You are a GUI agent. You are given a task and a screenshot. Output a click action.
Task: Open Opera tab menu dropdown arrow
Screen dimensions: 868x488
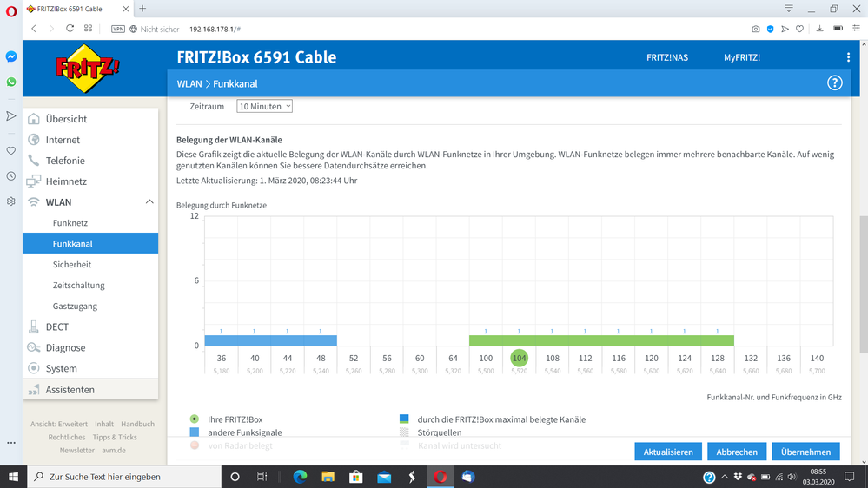point(789,9)
